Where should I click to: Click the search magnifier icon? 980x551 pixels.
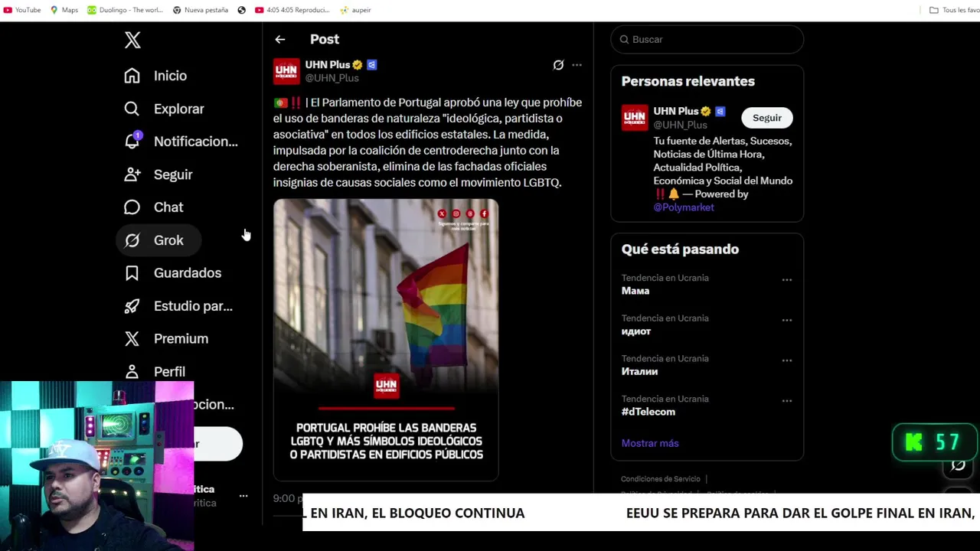(624, 39)
